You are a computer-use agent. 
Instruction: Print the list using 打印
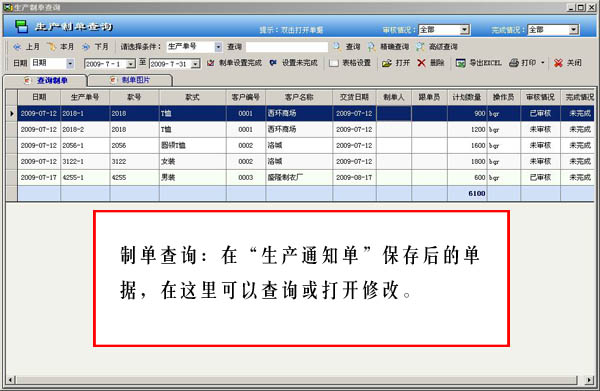(522, 63)
